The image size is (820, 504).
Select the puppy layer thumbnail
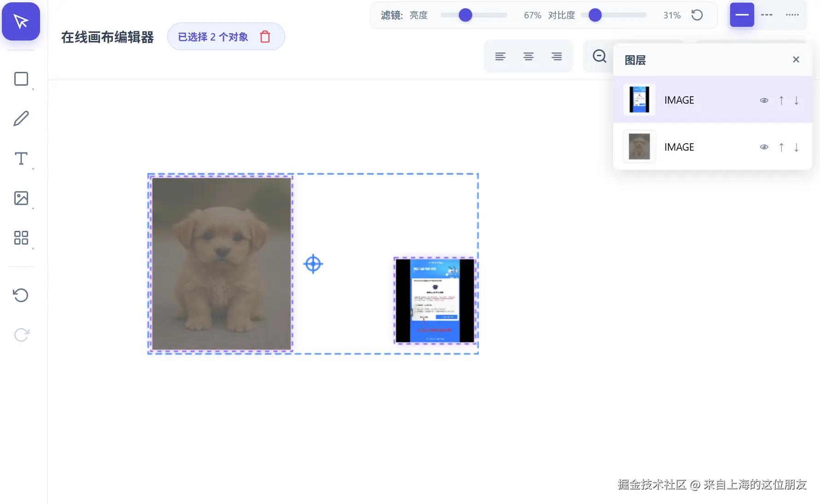click(x=639, y=147)
